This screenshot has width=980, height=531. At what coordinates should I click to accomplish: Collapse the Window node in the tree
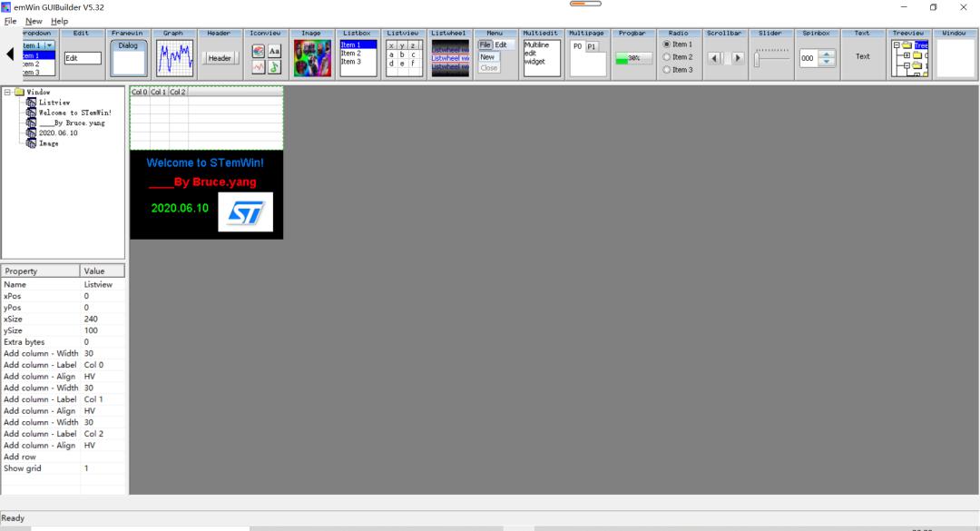[7, 92]
